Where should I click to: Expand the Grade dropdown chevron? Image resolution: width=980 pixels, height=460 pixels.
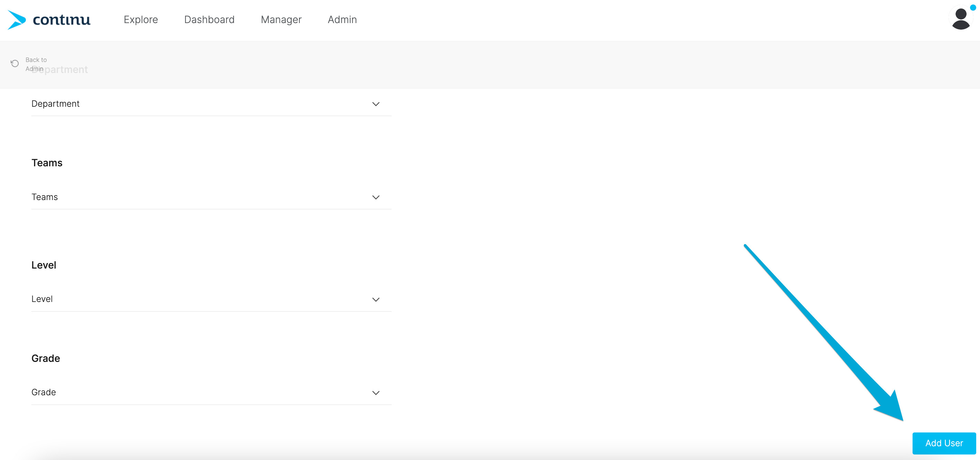[376, 393]
